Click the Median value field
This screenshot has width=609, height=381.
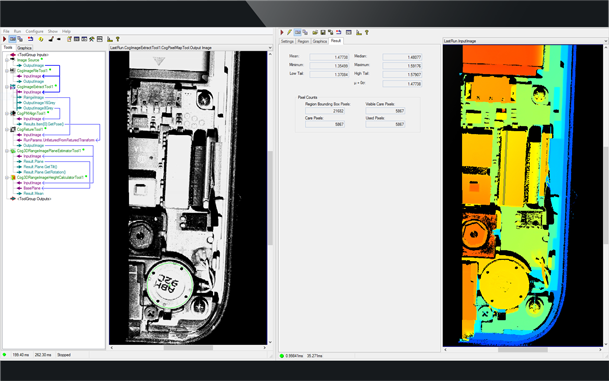(x=402, y=57)
